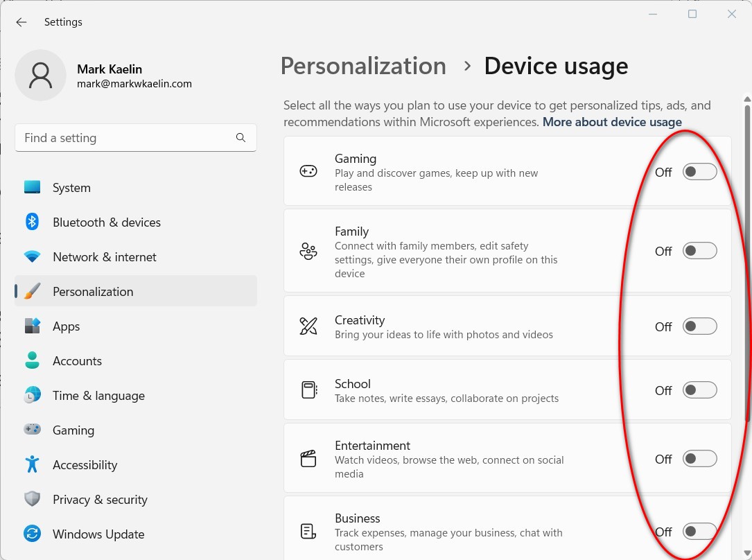Click the Windows Update icon

coord(32,534)
